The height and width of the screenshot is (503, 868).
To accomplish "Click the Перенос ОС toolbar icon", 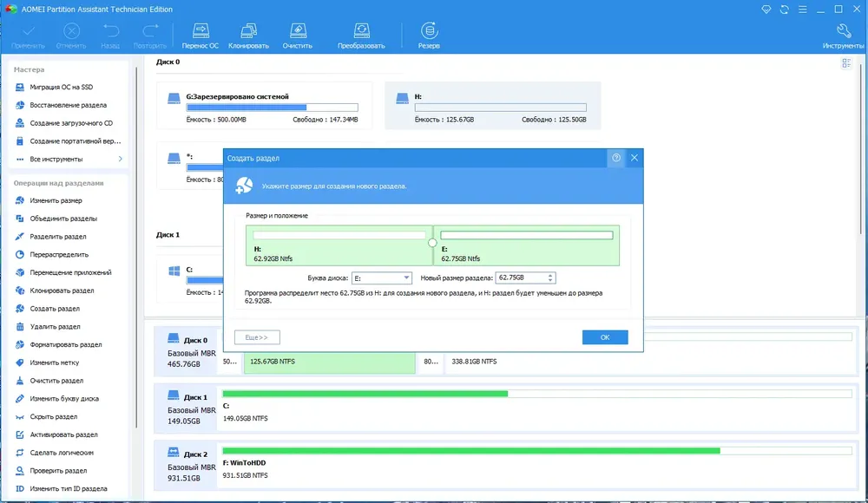I will pos(201,36).
